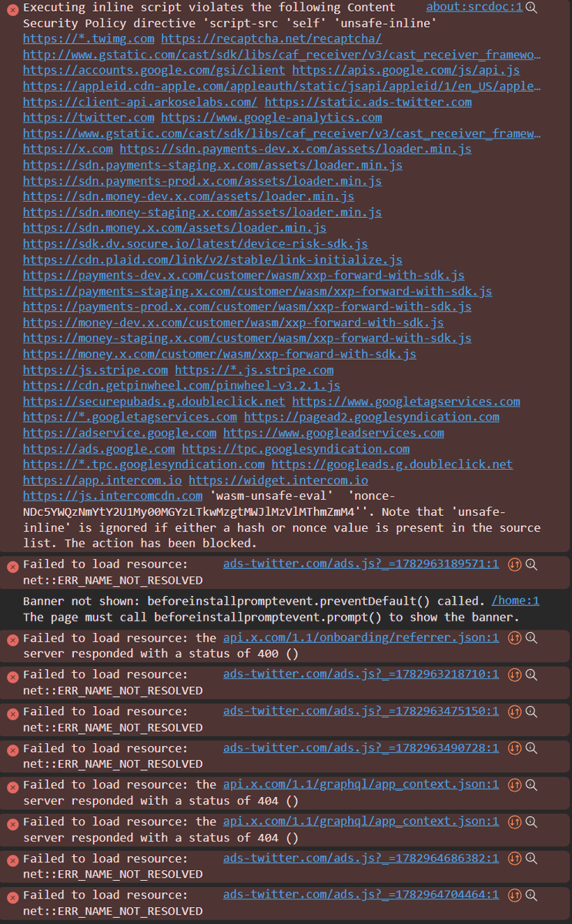572x924 pixels.
Task: Open the ads.js?_=1782964704464:1 link
Action: [x=361, y=895]
